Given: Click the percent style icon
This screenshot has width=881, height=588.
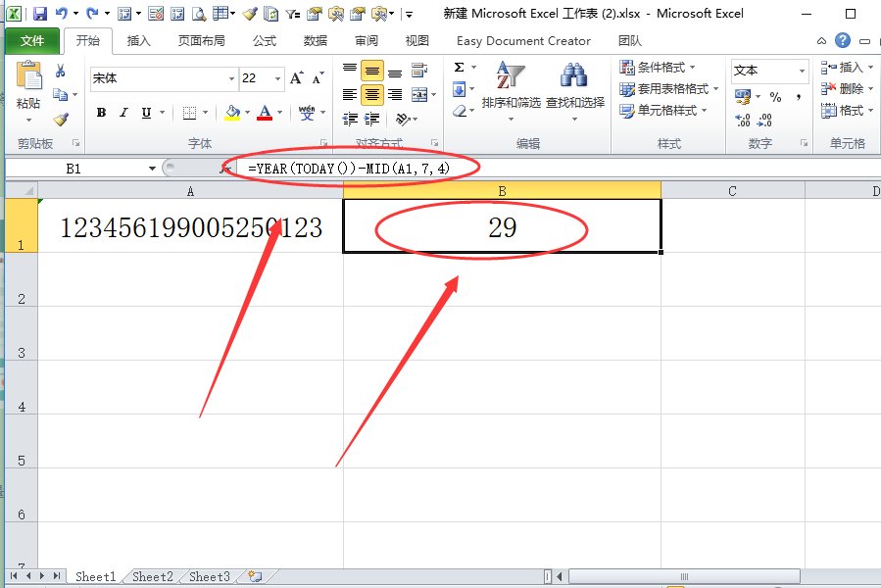Looking at the screenshot, I should pyautogui.click(x=775, y=97).
